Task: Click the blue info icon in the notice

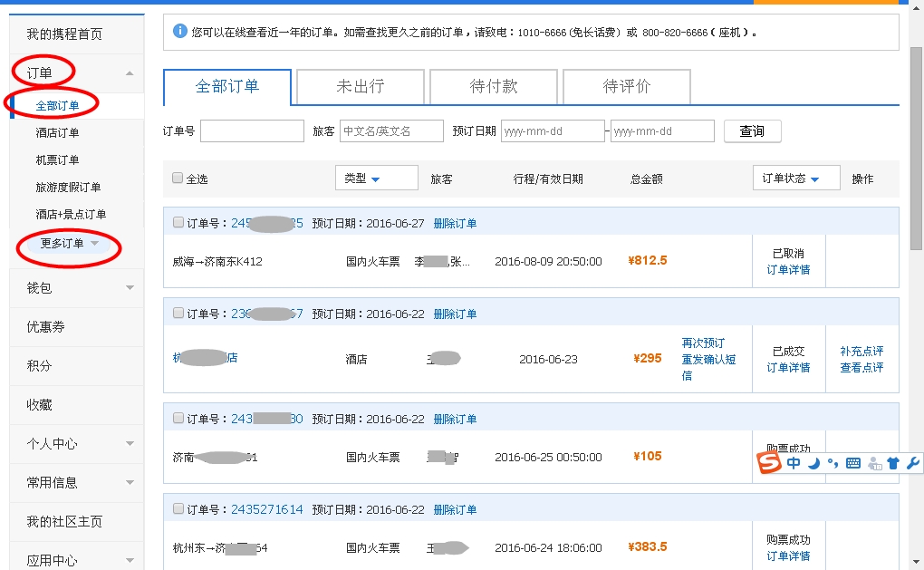Action: (x=179, y=31)
